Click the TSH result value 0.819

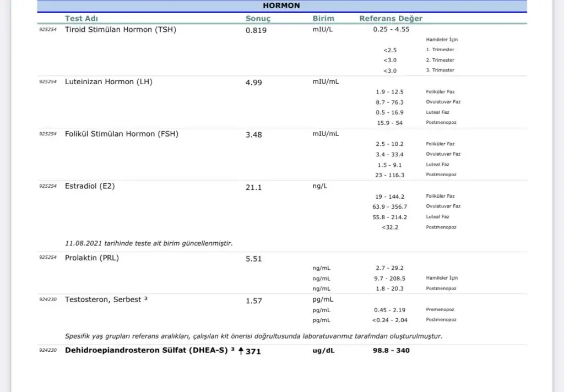256,30
